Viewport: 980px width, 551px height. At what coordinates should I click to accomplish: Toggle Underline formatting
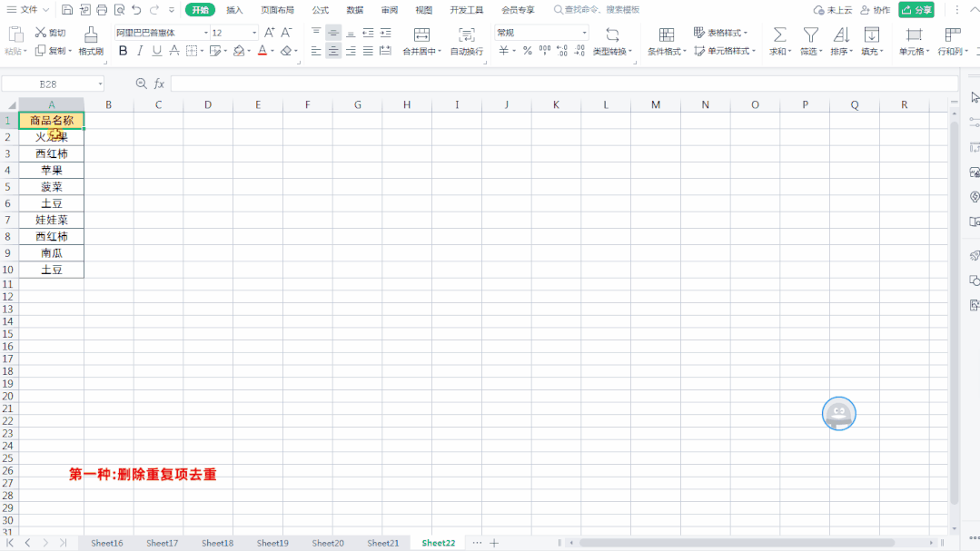coord(157,51)
